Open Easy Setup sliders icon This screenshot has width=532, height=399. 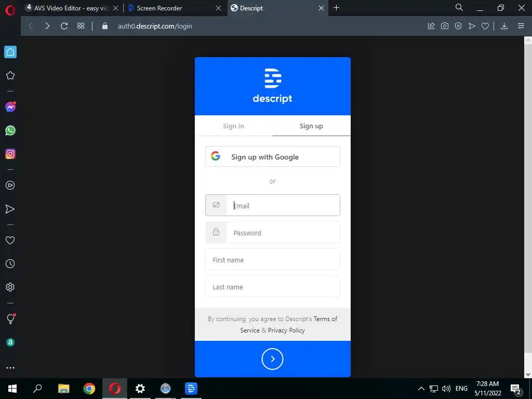521,26
